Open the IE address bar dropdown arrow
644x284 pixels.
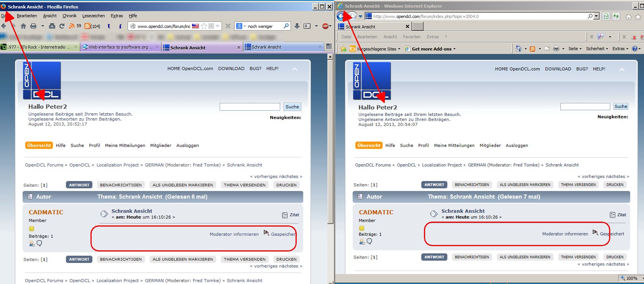pos(596,16)
